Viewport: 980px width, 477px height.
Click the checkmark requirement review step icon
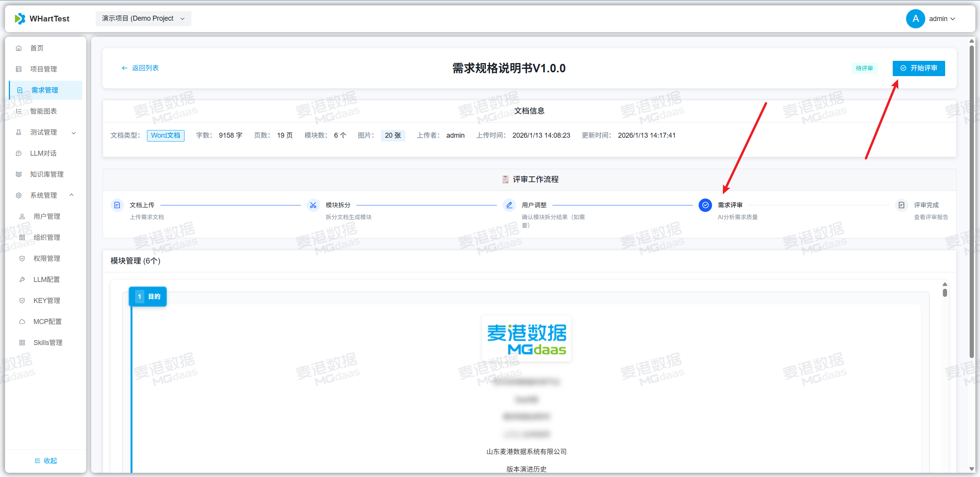tap(705, 205)
